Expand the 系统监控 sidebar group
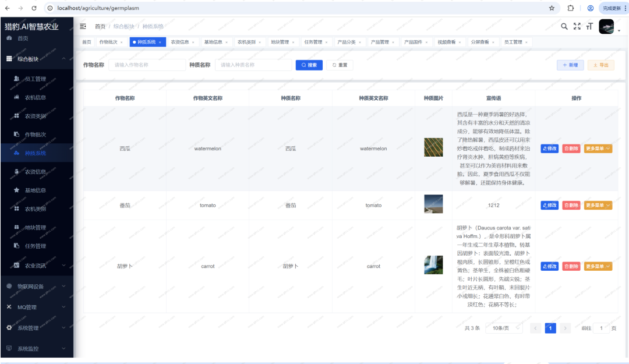The height and width of the screenshot is (364, 629). click(37, 348)
